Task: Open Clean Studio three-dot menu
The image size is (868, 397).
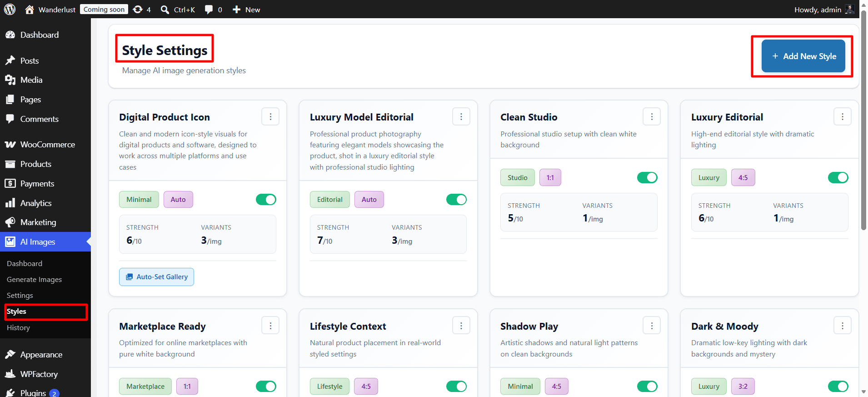Action: coord(652,117)
